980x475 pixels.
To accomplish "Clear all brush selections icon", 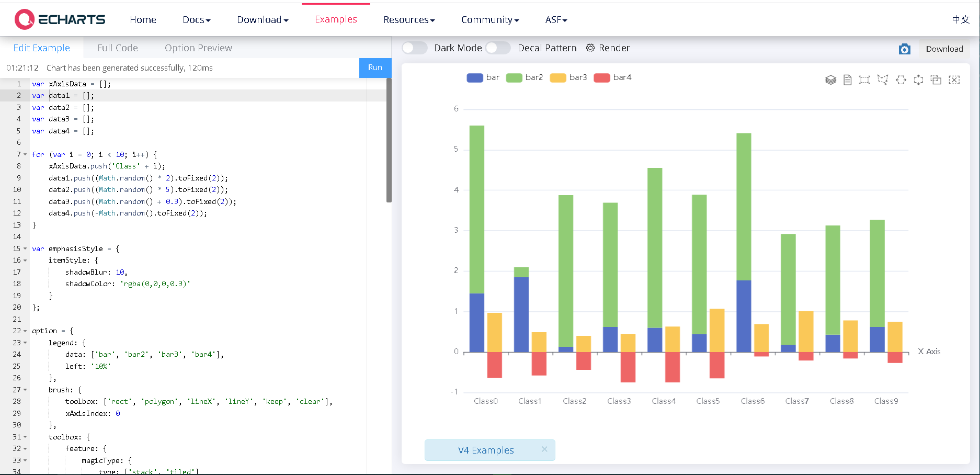I will pos(954,80).
